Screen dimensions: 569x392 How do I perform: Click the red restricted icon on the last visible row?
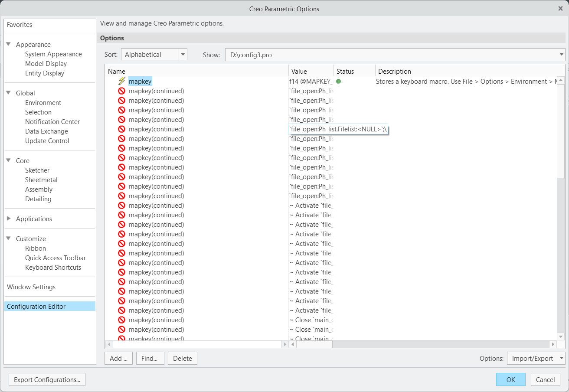[122, 338]
